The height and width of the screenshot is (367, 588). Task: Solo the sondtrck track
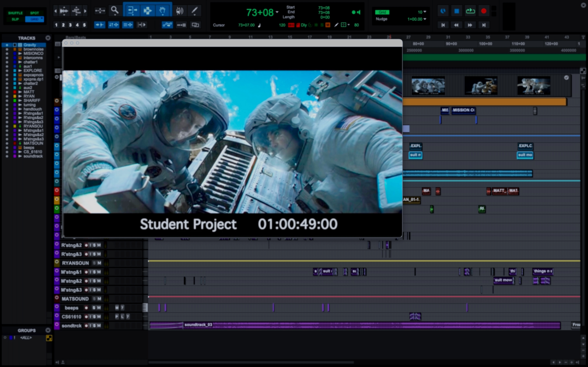(94, 326)
